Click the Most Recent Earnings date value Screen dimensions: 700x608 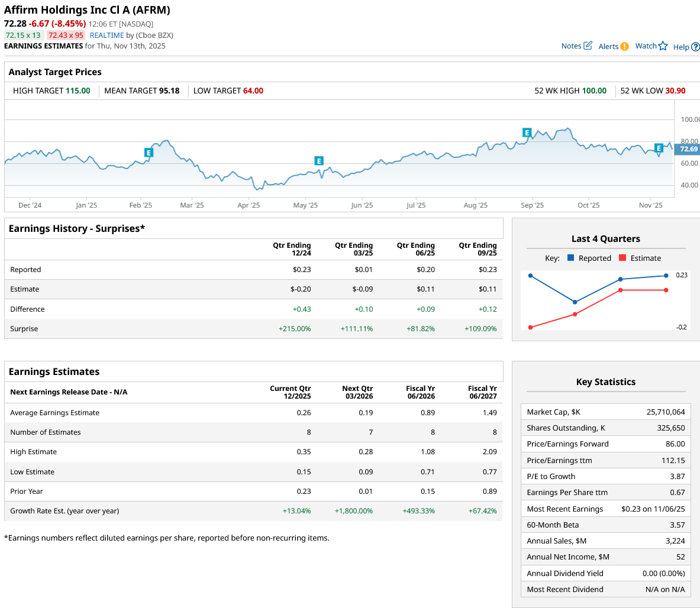(x=653, y=509)
